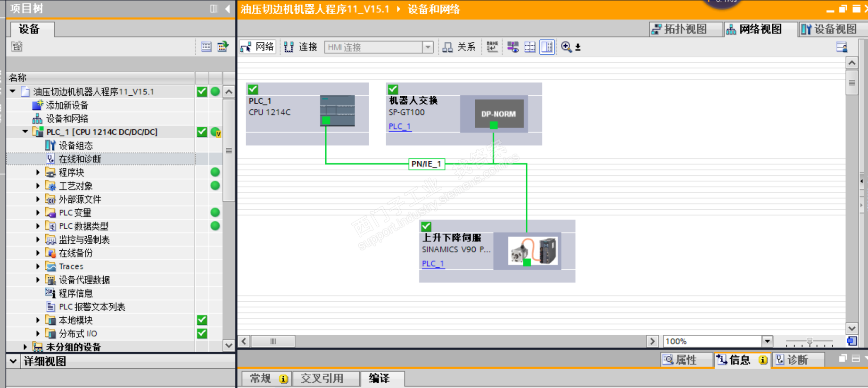The width and height of the screenshot is (868, 388).
Task: Select the PLC_1 CPU 1214C device image
Action: click(x=337, y=111)
